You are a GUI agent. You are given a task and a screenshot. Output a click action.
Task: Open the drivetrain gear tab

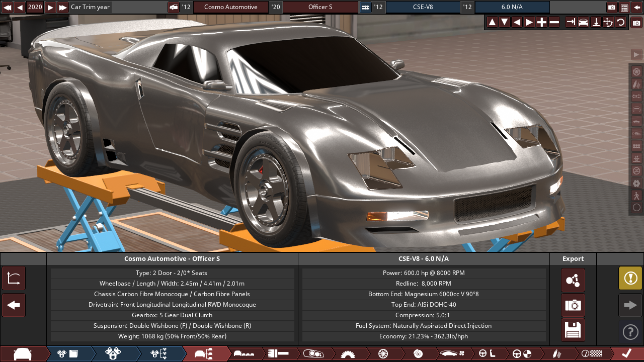click(x=347, y=354)
